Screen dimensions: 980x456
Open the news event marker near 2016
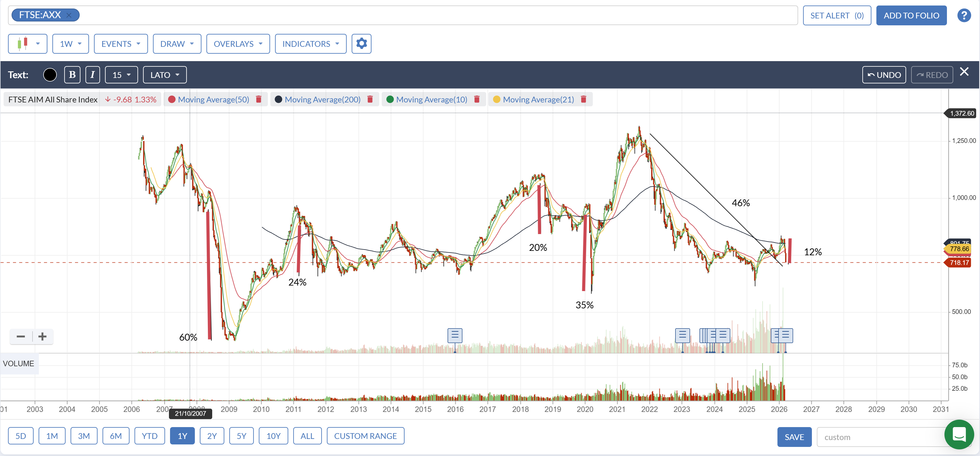pyautogui.click(x=455, y=336)
